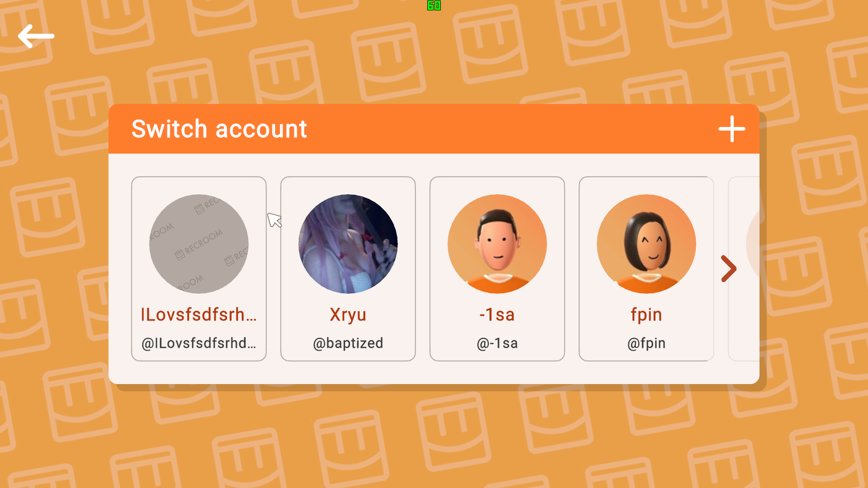The width and height of the screenshot is (868, 488).
Task: Click the partially hidden fifth account avatar
Action: pos(753,244)
